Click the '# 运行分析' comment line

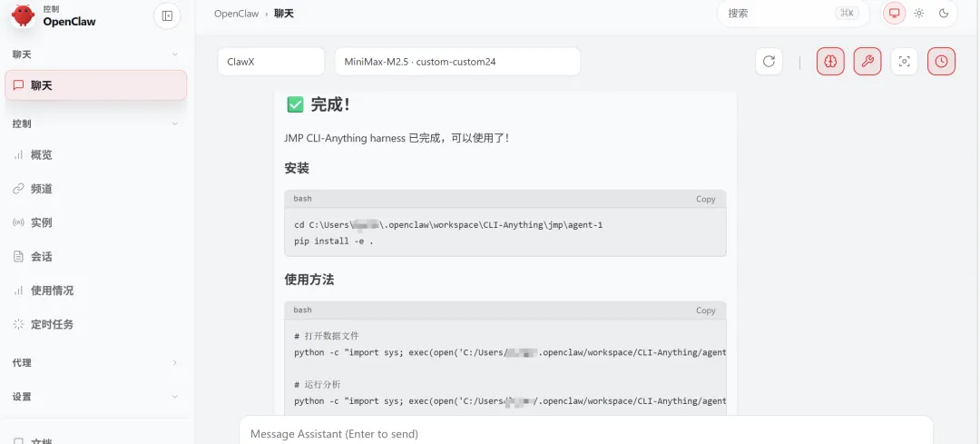pos(318,385)
